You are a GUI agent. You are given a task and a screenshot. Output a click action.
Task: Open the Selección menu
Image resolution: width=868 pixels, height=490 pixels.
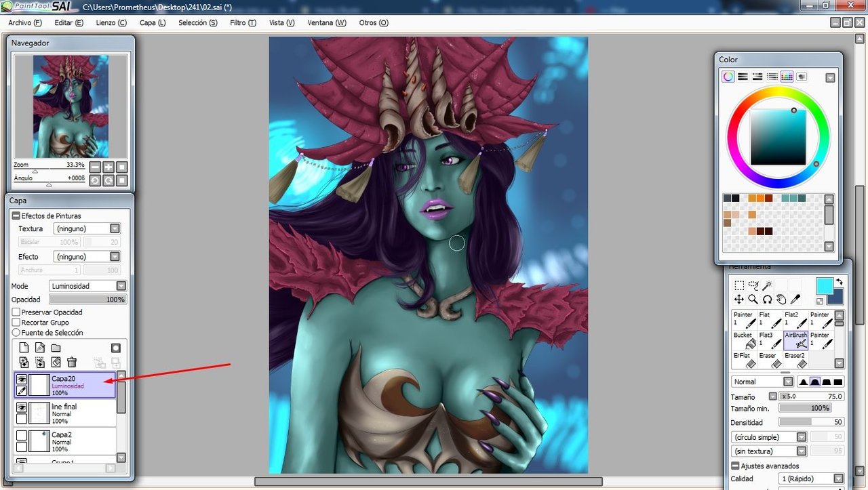[x=198, y=22]
